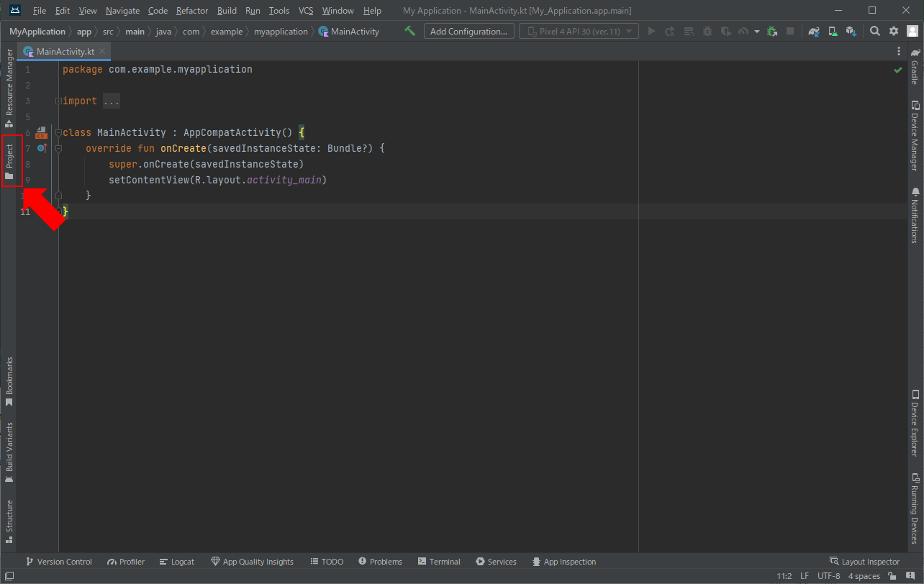The image size is (924, 584).
Task: Open the Tools menu
Action: click(279, 11)
